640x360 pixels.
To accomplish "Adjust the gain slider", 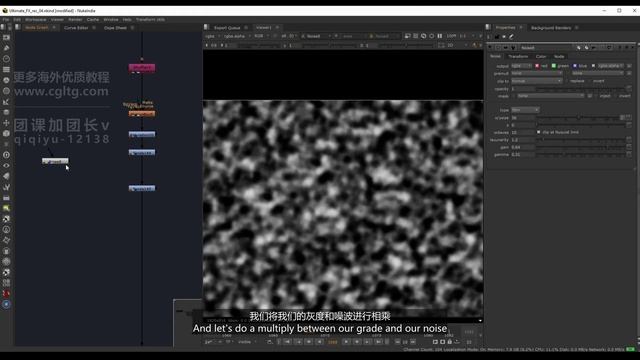I will [582, 147].
